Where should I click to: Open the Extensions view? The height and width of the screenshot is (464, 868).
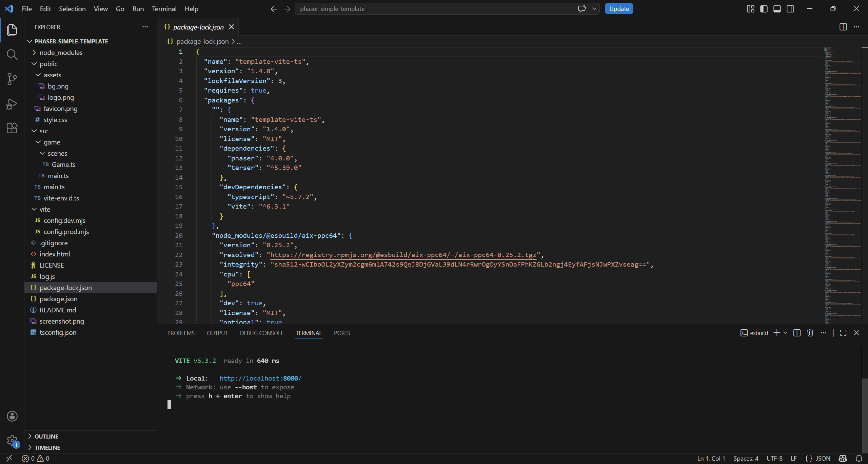pyautogui.click(x=12, y=128)
